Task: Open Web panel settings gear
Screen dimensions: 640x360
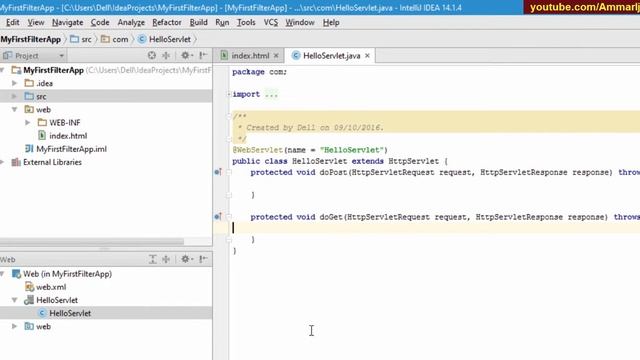Action: (x=186, y=259)
